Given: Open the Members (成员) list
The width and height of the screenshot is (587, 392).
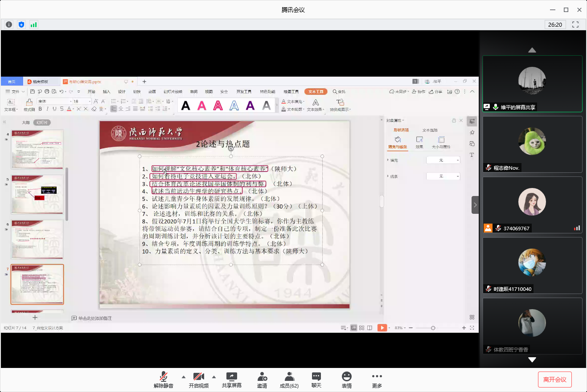Looking at the screenshot, I should 289,380.
